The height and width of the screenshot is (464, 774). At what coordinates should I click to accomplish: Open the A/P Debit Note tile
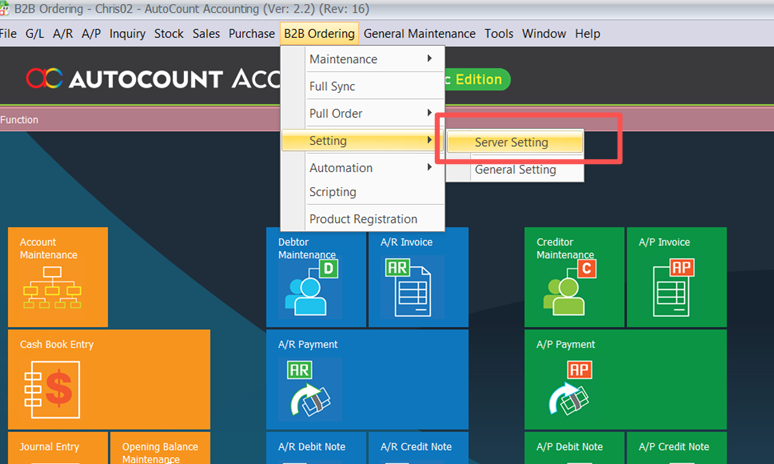pos(574,448)
